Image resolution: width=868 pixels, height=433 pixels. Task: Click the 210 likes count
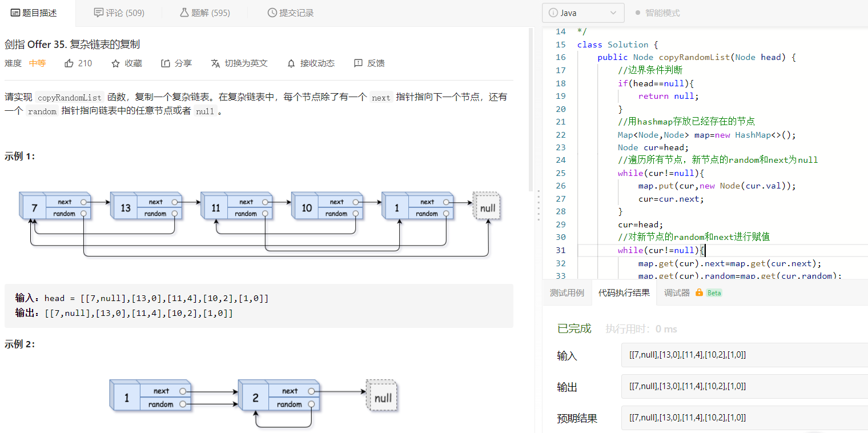(x=85, y=63)
